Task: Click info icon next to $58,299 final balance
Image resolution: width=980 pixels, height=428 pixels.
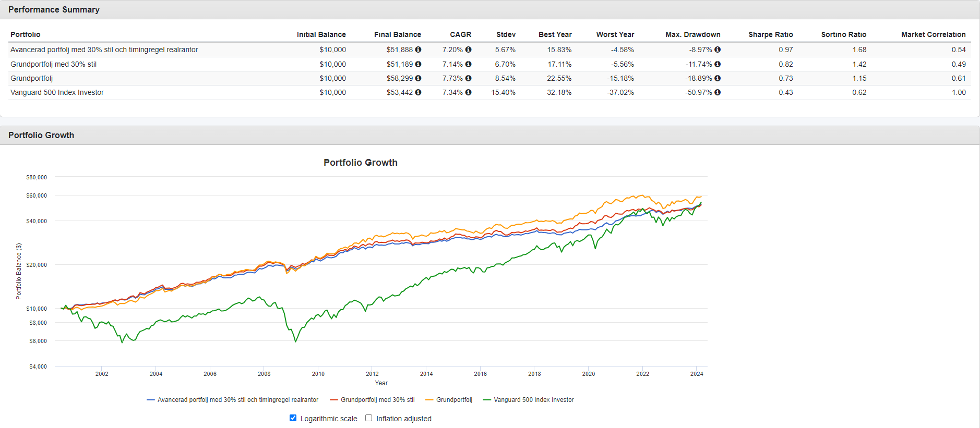Action: [418, 78]
